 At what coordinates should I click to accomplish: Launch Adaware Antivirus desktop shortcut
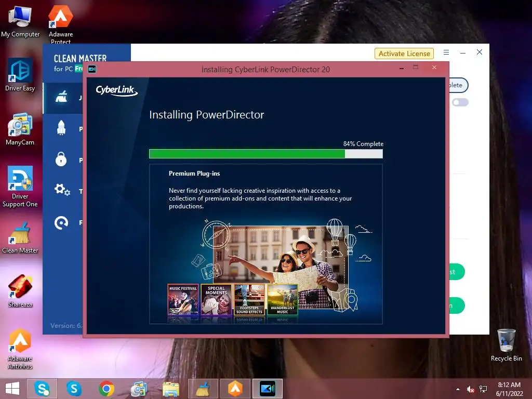tap(20, 349)
